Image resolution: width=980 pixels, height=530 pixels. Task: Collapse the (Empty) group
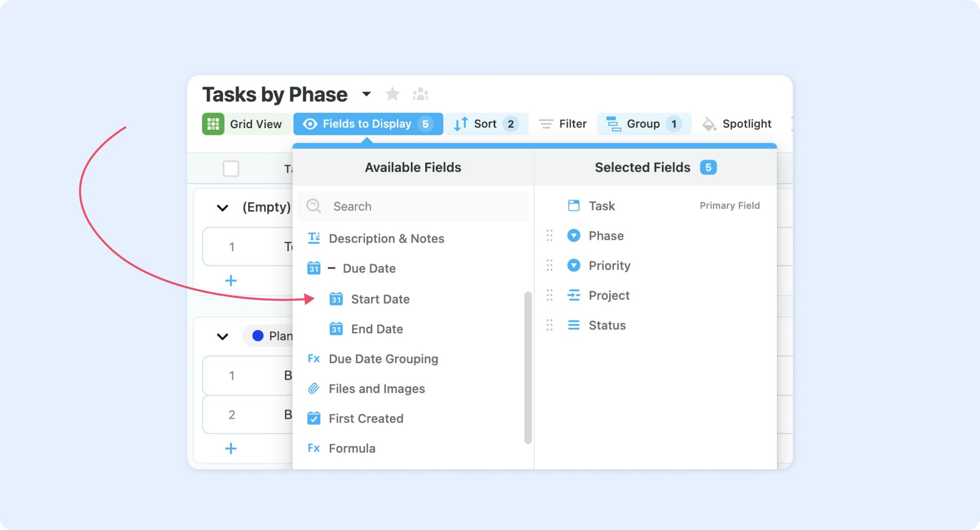click(x=222, y=208)
